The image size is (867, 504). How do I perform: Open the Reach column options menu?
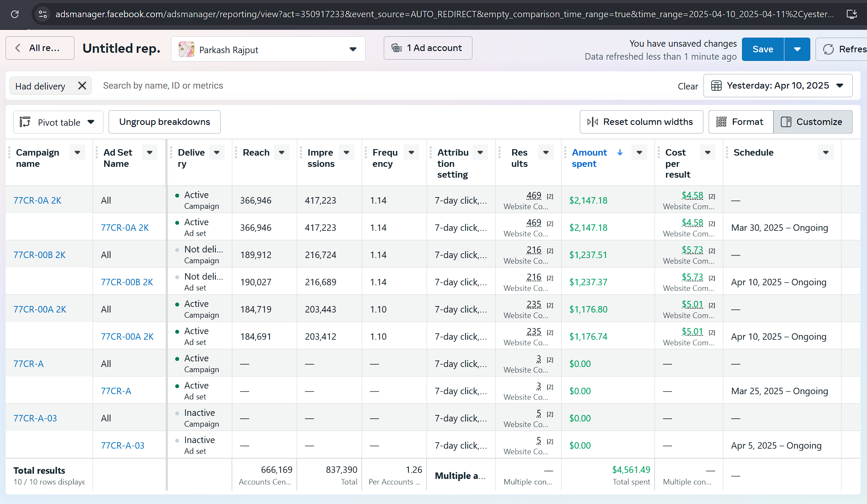(x=282, y=152)
